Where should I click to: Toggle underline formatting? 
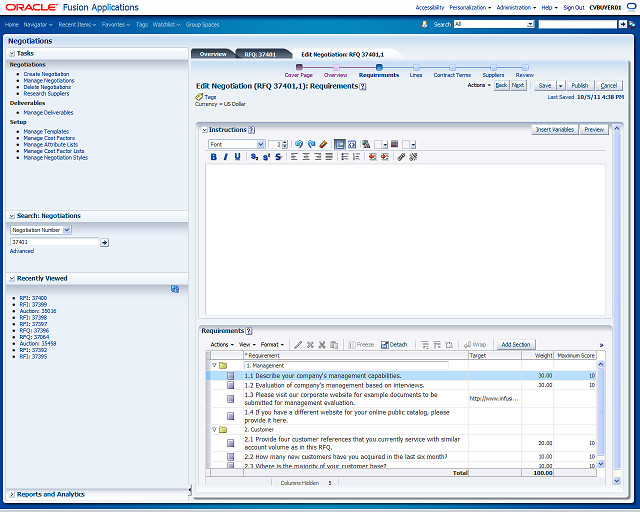pyautogui.click(x=238, y=157)
